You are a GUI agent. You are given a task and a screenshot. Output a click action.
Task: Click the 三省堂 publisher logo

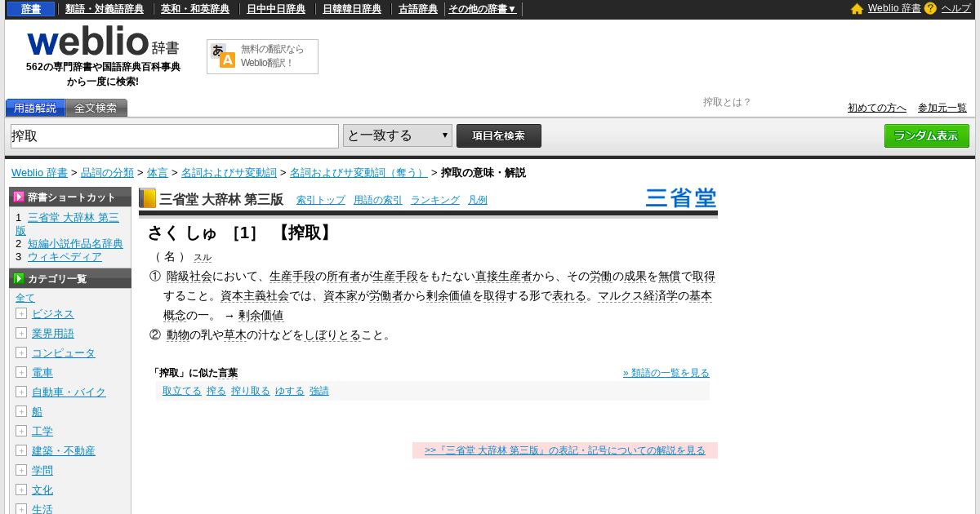[681, 198]
